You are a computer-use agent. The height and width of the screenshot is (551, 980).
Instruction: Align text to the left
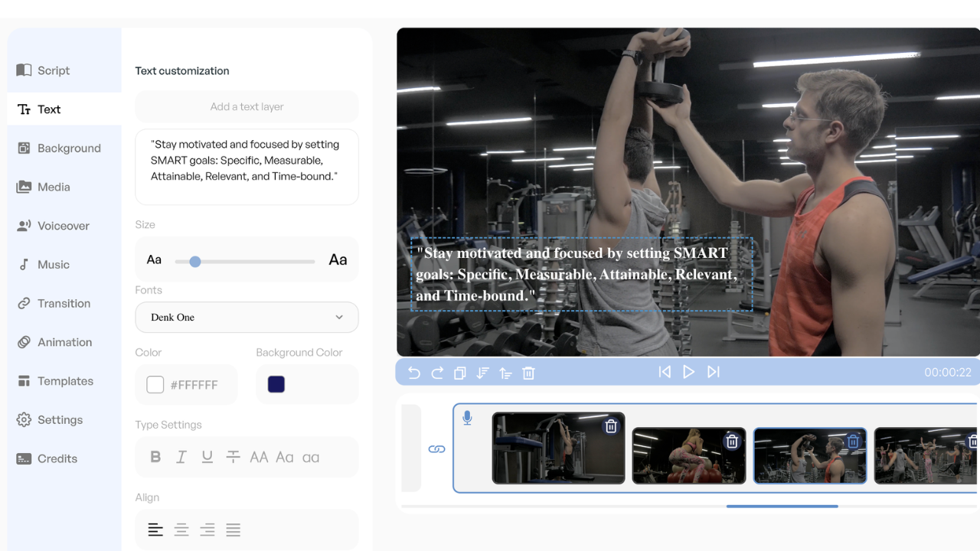coord(155,530)
